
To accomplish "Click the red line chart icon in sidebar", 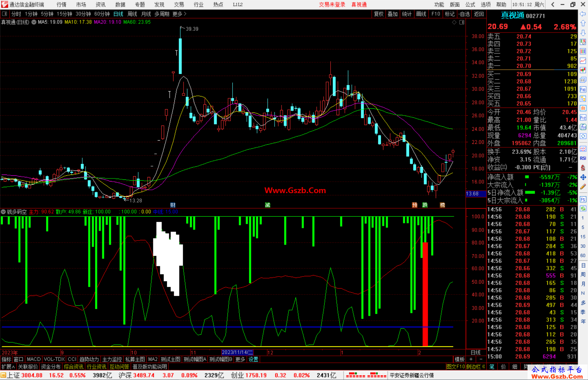I will 583,61.
